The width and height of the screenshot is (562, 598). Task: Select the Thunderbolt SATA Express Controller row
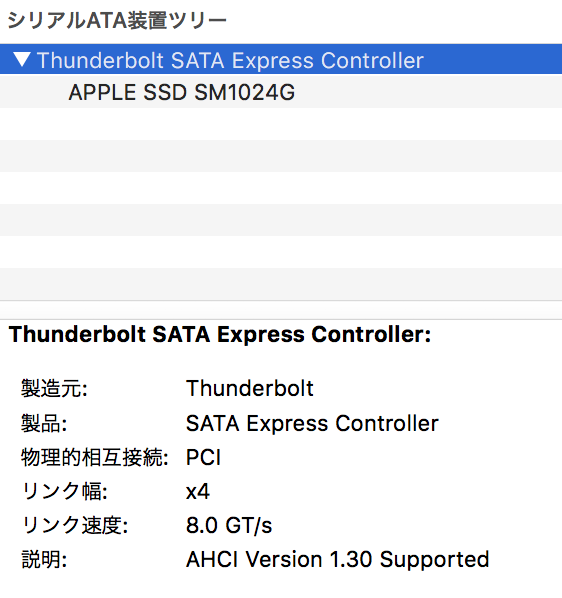pos(281,59)
